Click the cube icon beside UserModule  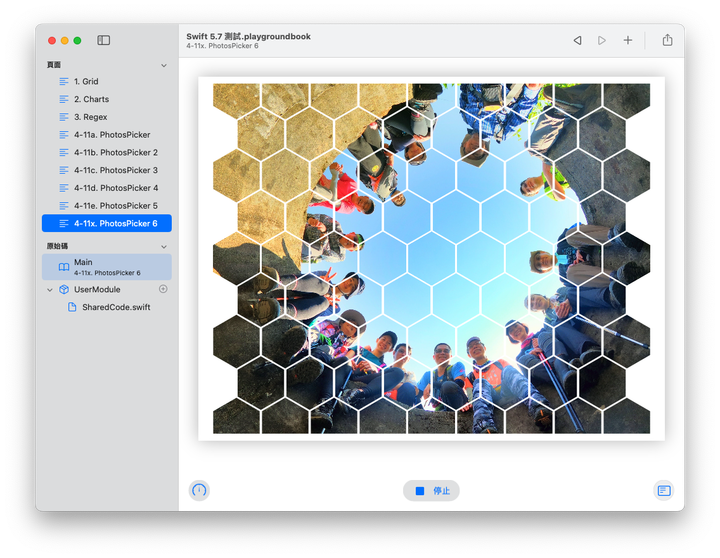pyautogui.click(x=64, y=289)
